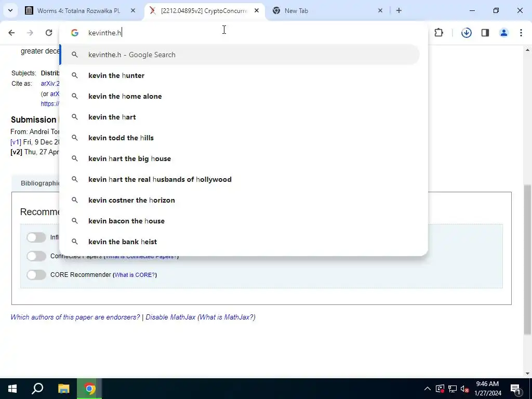Close the Worms 4 tab
The image size is (532, 399).
[x=133, y=10]
